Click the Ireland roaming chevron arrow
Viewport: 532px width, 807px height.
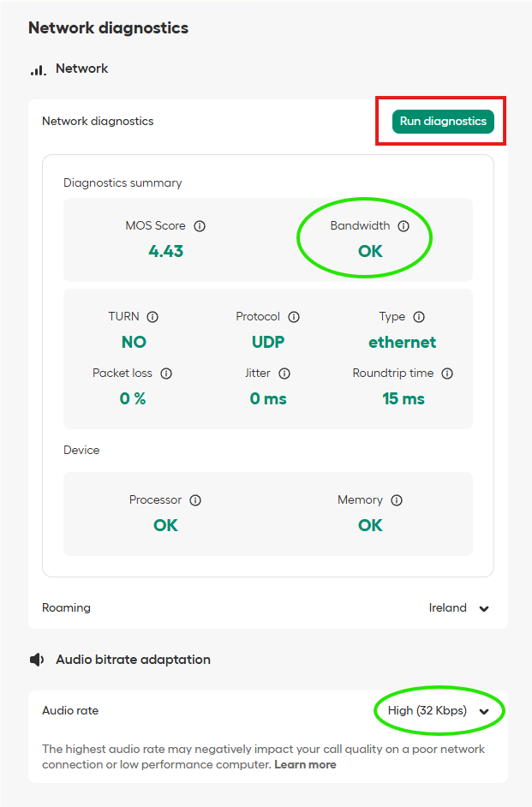click(x=484, y=609)
